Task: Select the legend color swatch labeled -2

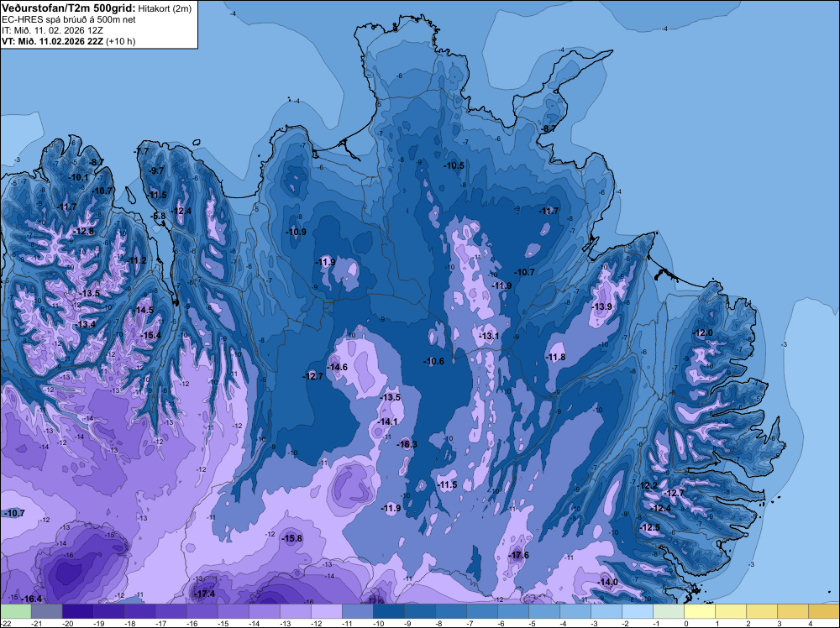Action: tap(638, 611)
